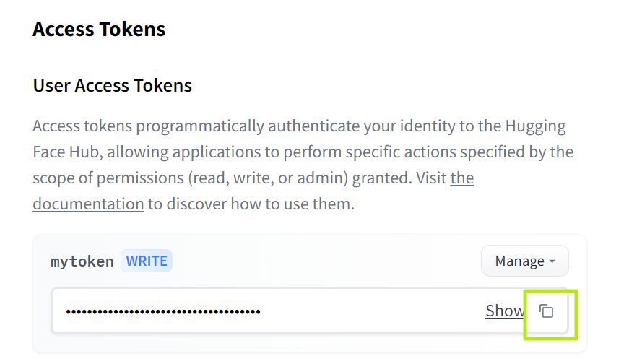629x364 pixels.
Task: Click the "Hugging" word in description
Action: pos(534,126)
